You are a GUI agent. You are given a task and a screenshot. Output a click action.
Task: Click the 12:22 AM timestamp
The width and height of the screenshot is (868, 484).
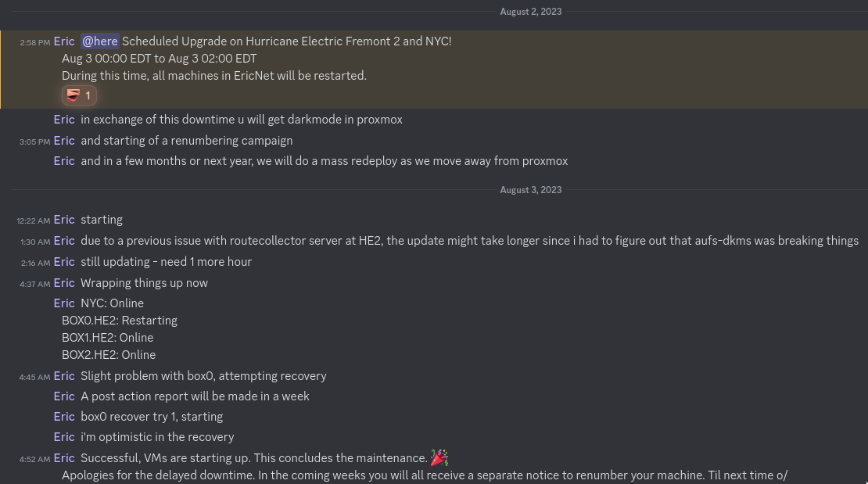click(33, 221)
